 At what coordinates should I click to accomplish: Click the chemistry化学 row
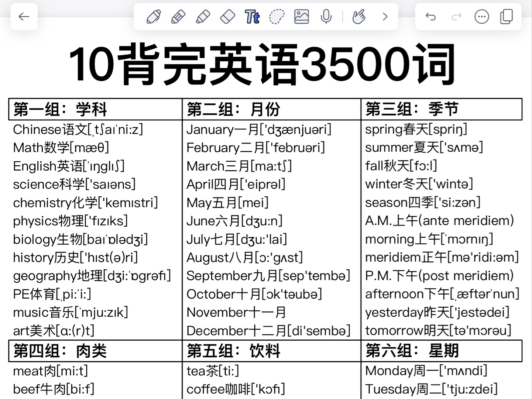(x=85, y=203)
